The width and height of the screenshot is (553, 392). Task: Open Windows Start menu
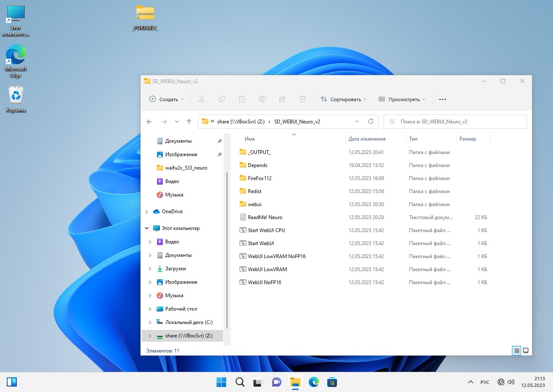tap(221, 382)
